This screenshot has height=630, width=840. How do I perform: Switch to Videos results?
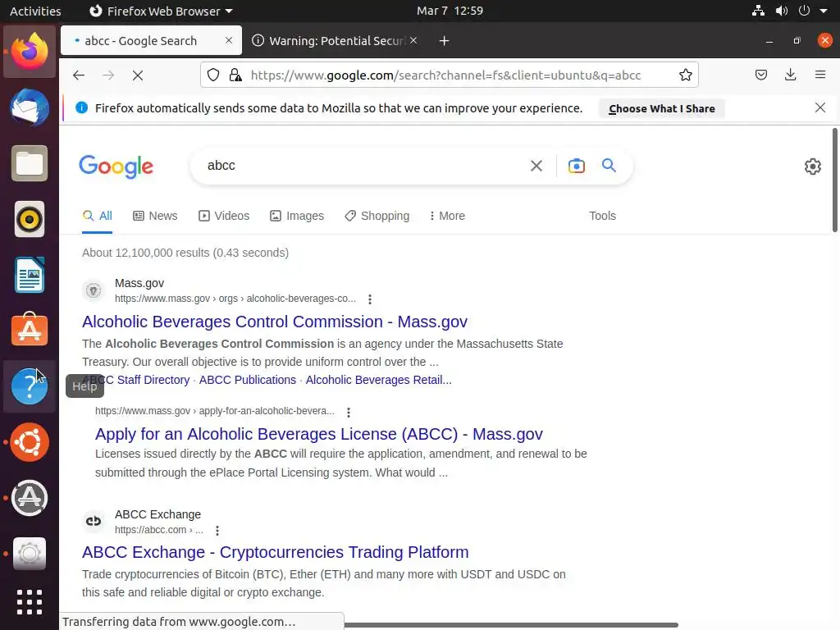point(224,216)
